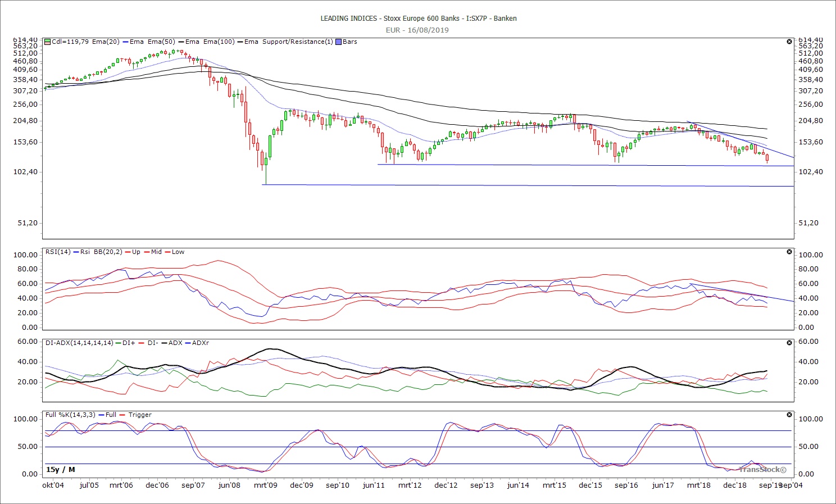836x504 pixels.
Task: Click the okt'04 date axis label
Action: click(x=54, y=485)
